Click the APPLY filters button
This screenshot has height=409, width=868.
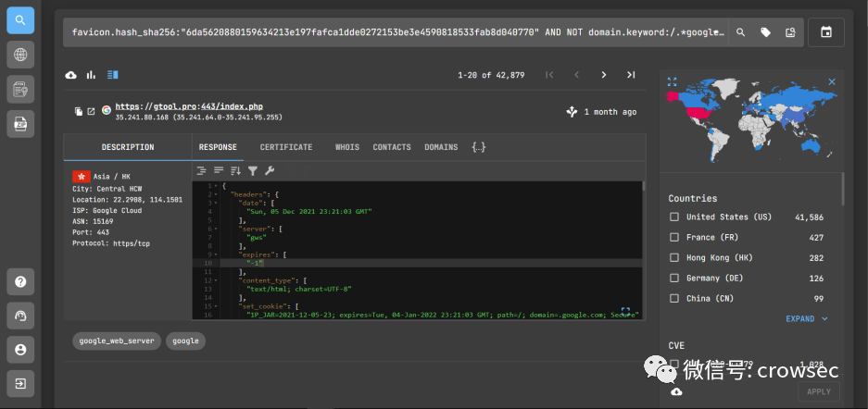coord(819,391)
